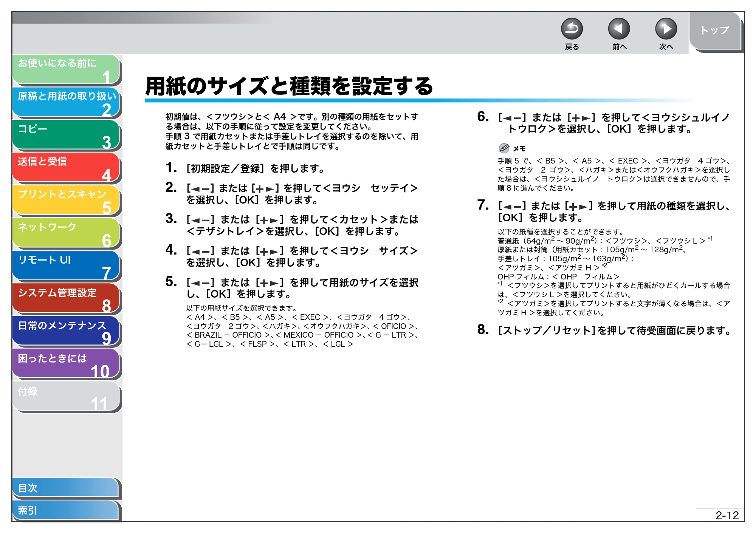
Task: Go to chapter 4 送信と受信
Action: pyautogui.click(x=66, y=167)
